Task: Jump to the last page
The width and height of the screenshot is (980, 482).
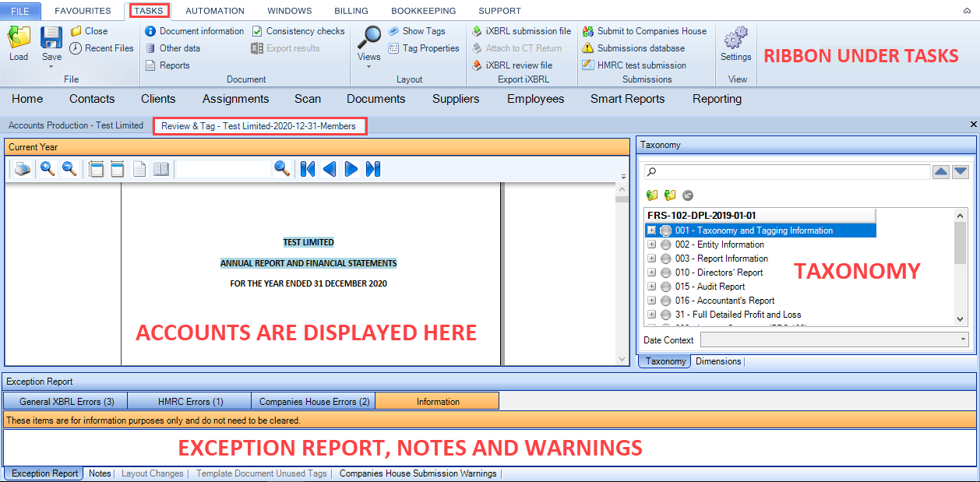Action: [x=373, y=169]
